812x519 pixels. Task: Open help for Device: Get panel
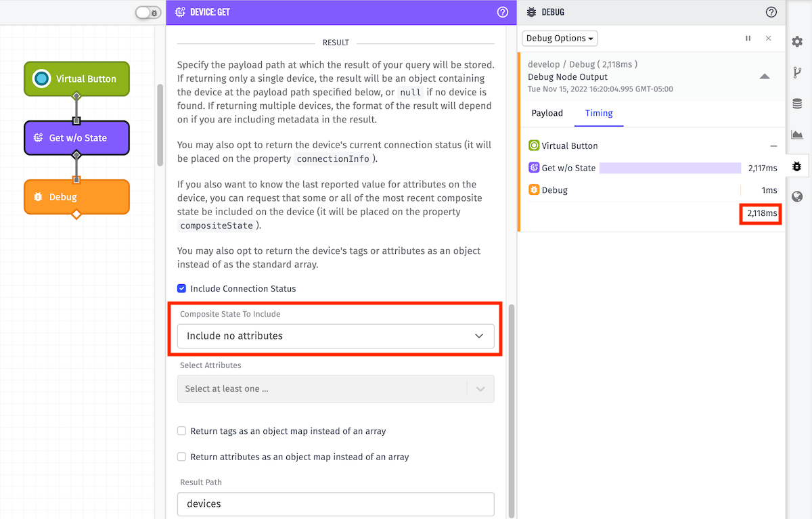pyautogui.click(x=502, y=12)
